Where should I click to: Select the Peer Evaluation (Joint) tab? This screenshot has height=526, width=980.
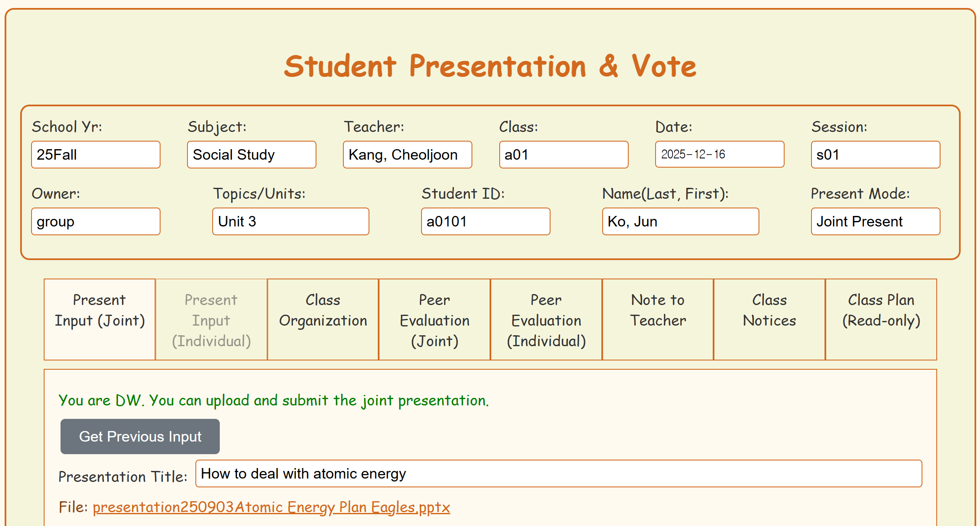point(435,319)
